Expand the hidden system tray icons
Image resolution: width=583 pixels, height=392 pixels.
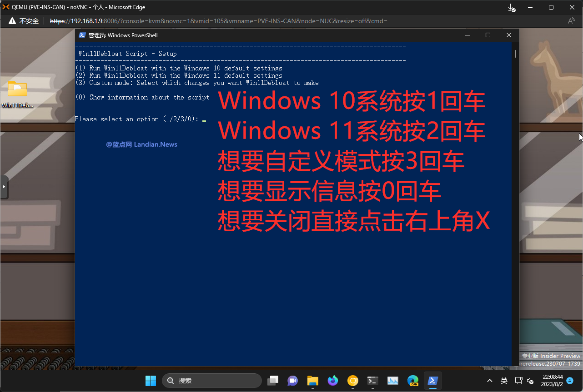tap(489, 381)
